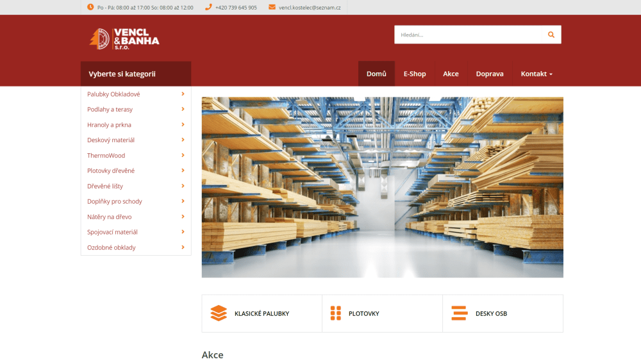
Task: Expand the ThermoWood category arrow
Action: coord(183,155)
